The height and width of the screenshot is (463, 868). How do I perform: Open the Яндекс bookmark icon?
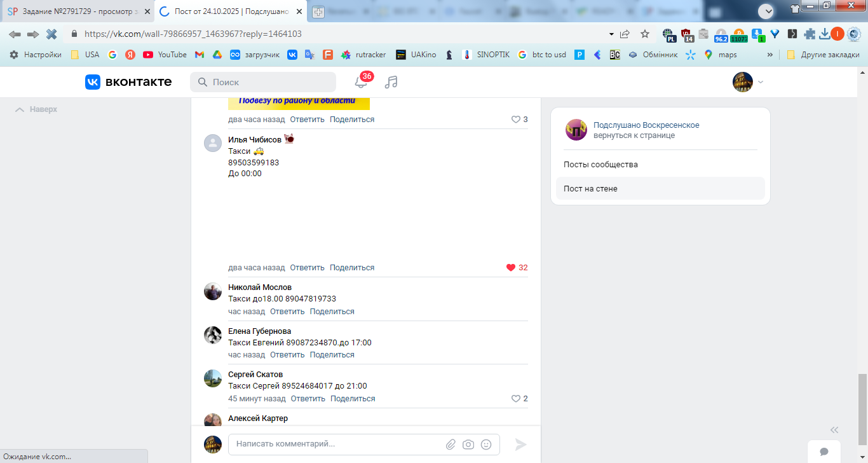(130, 55)
